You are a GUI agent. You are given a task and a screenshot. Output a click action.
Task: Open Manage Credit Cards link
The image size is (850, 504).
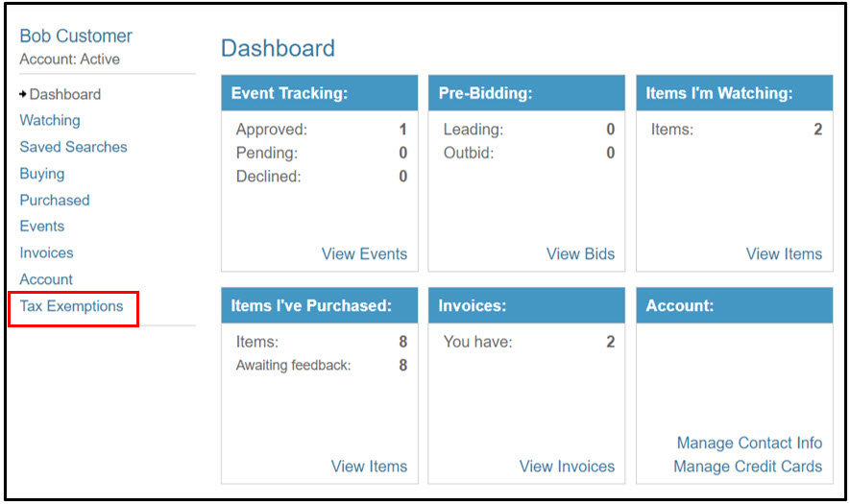(748, 466)
